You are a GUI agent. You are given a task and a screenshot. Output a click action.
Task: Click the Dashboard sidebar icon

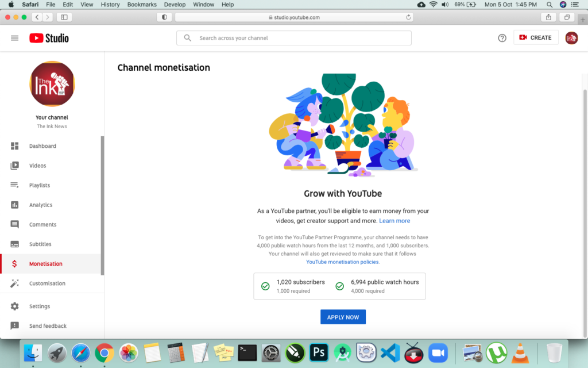pos(14,146)
